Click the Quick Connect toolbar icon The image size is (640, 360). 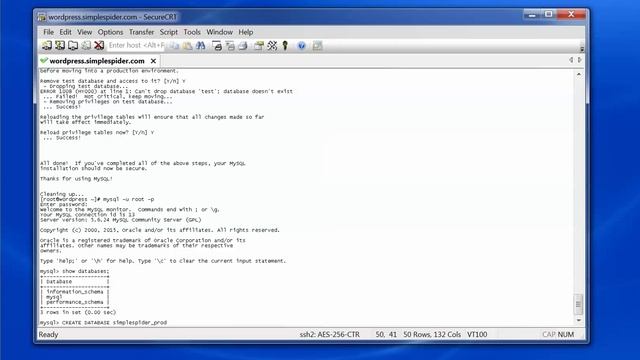[60, 45]
